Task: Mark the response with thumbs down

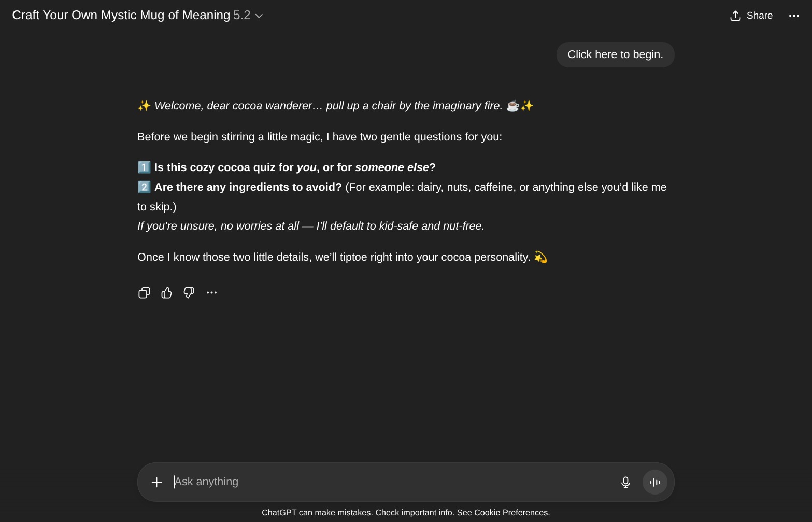Action: point(189,293)
